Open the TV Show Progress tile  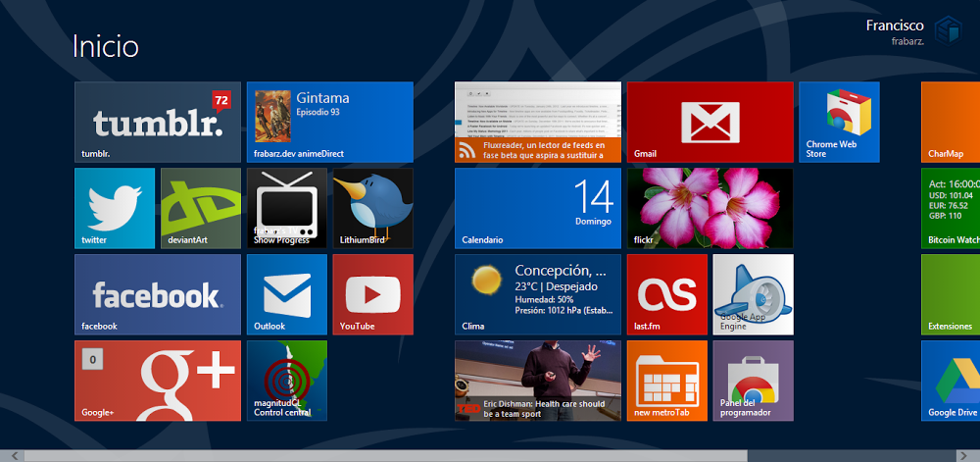coord(287,208)
